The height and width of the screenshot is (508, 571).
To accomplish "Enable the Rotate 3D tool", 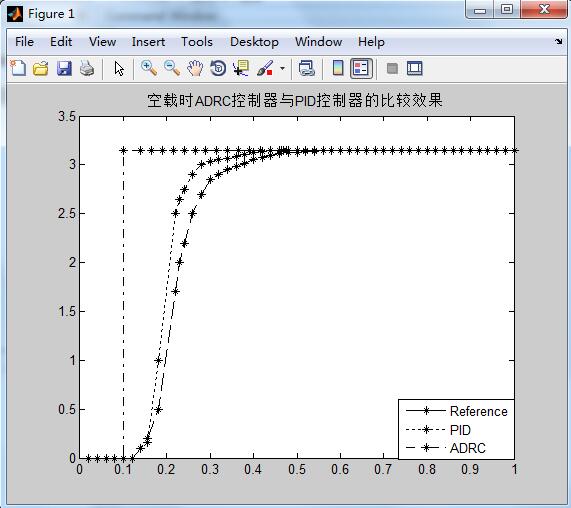I will click(218, 68).
